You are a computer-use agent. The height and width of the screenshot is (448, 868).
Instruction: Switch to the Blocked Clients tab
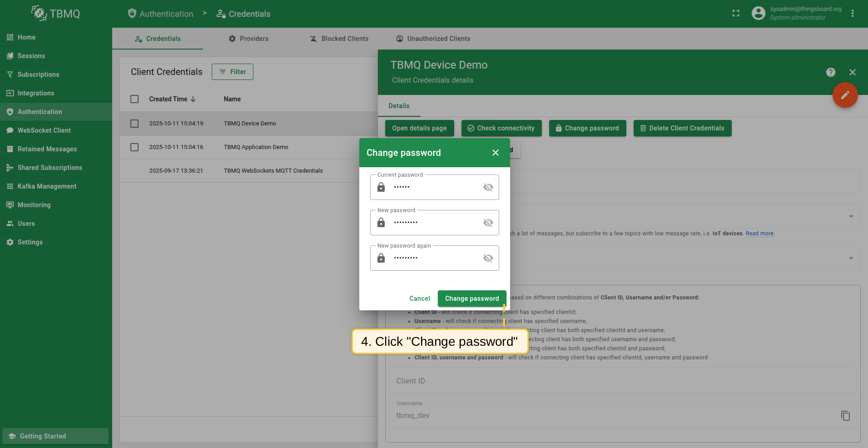[x=339, y=39]
